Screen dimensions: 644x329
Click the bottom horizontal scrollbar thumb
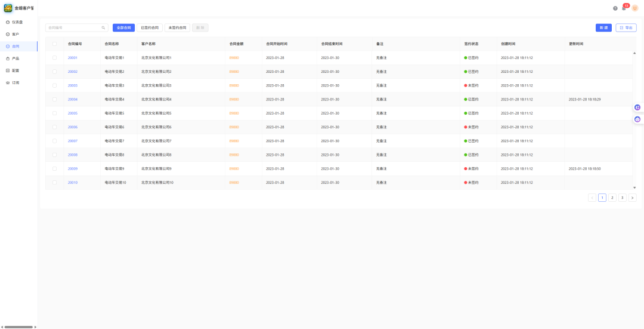(18, 327)
